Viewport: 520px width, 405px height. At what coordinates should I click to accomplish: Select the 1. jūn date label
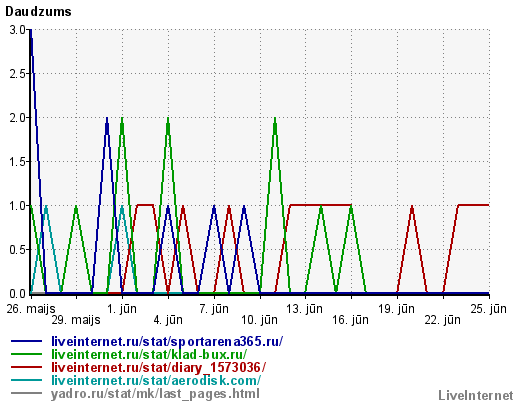(122, 309)
